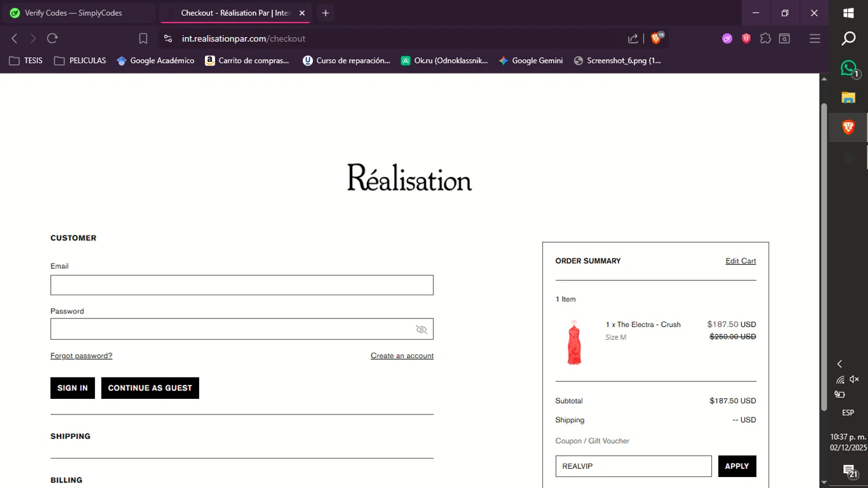Viewport: 868px width, 488px height.
Task: Open Ok.ru Odnoklassniki bookmark
Action: (444, 61)
